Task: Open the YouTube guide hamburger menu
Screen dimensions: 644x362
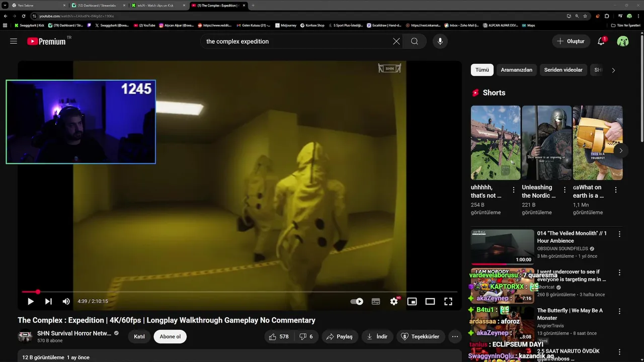Action: 14,41
